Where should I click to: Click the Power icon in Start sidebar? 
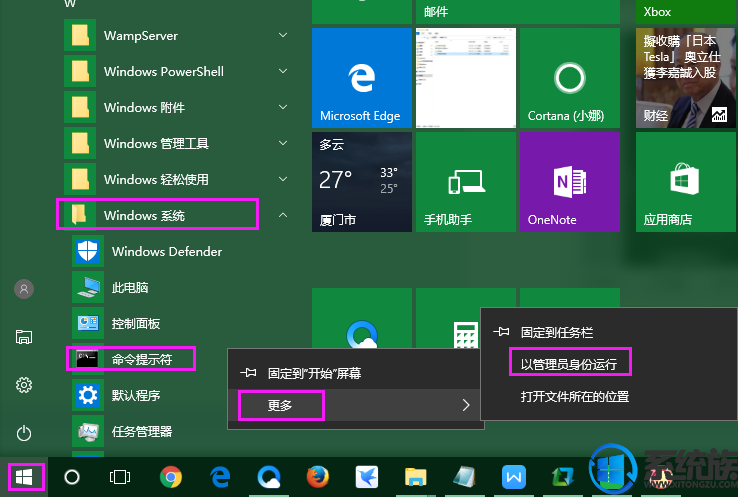[x=24, y=433]
